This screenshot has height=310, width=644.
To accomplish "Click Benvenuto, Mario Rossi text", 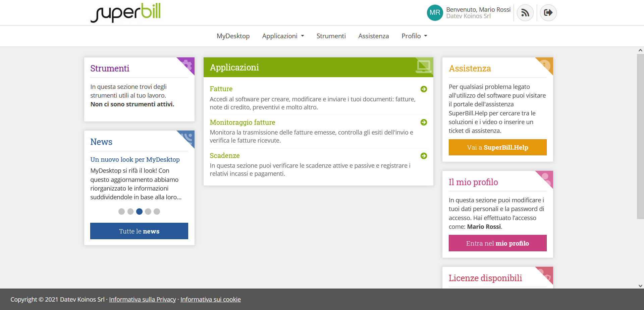I will coord(478,9).
